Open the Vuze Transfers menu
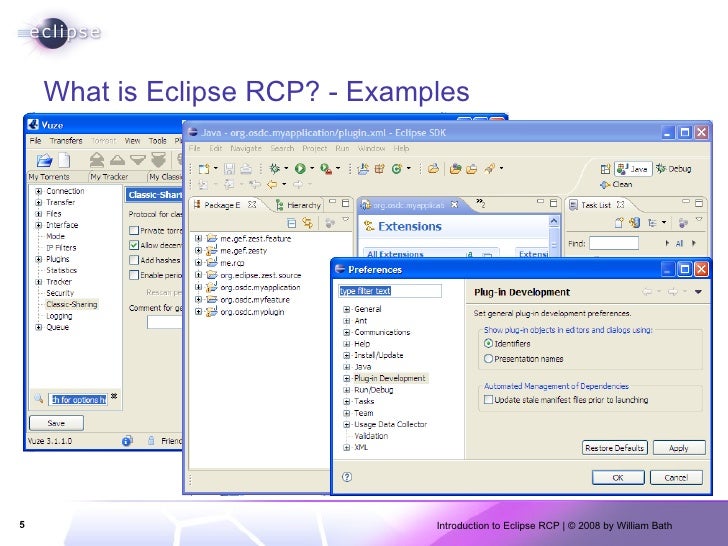Screen dimensions: 728x546 click(66, 141)
